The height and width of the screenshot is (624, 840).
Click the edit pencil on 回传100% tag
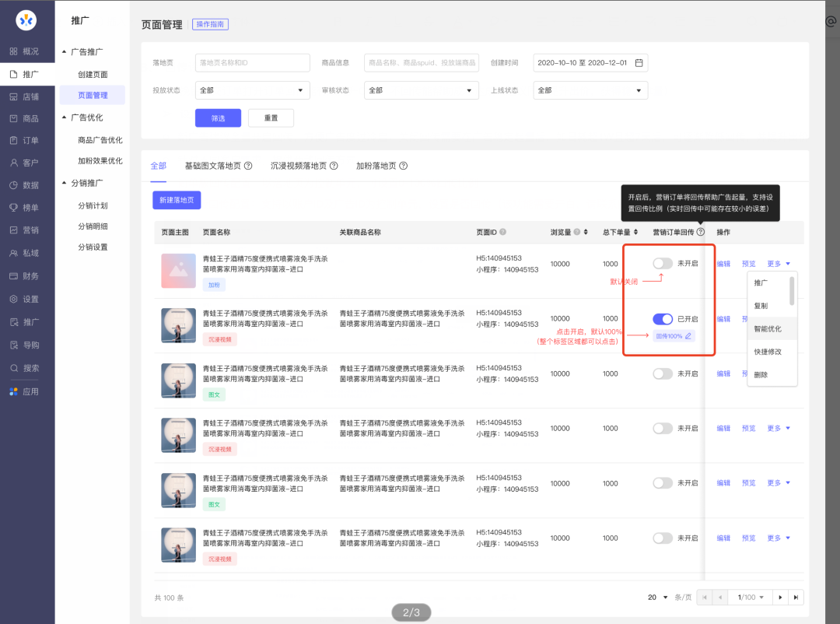pyautogui.click(x=688, y=336)
